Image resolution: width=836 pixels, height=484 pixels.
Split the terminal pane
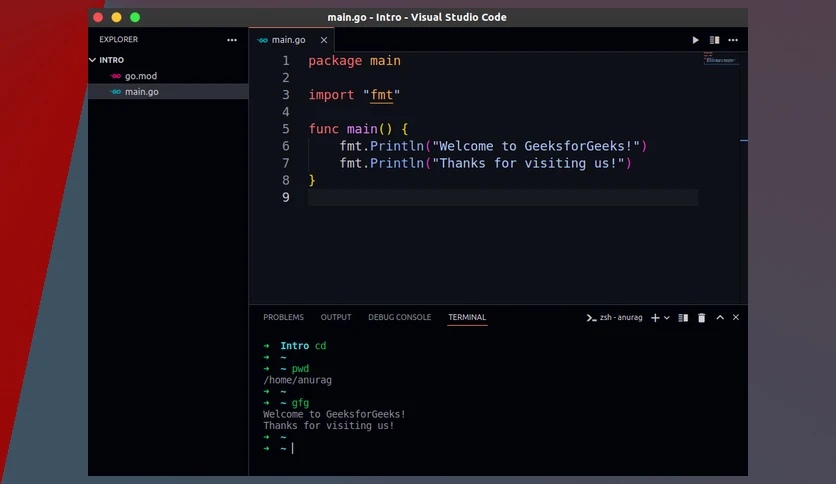tap(683, 318)
